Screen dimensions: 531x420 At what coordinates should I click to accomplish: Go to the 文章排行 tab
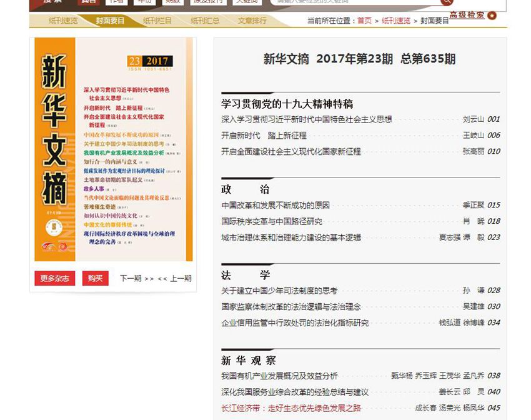point(252,21)
